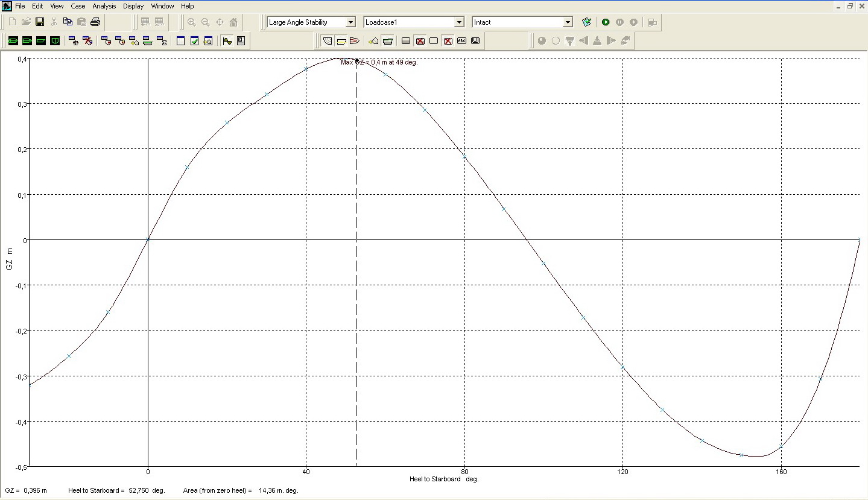Open the perspective view window icon
Screen dimensions: 868x500
pos(13,41)
